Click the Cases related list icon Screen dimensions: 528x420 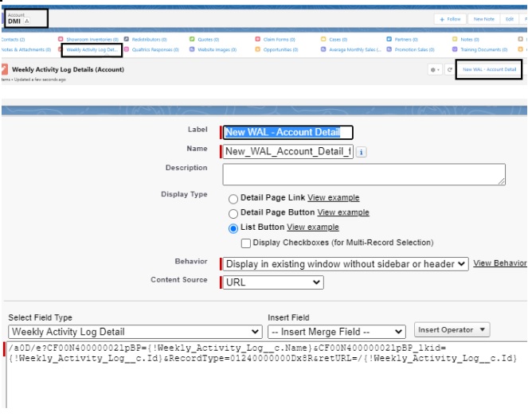(x=323, y=39)
